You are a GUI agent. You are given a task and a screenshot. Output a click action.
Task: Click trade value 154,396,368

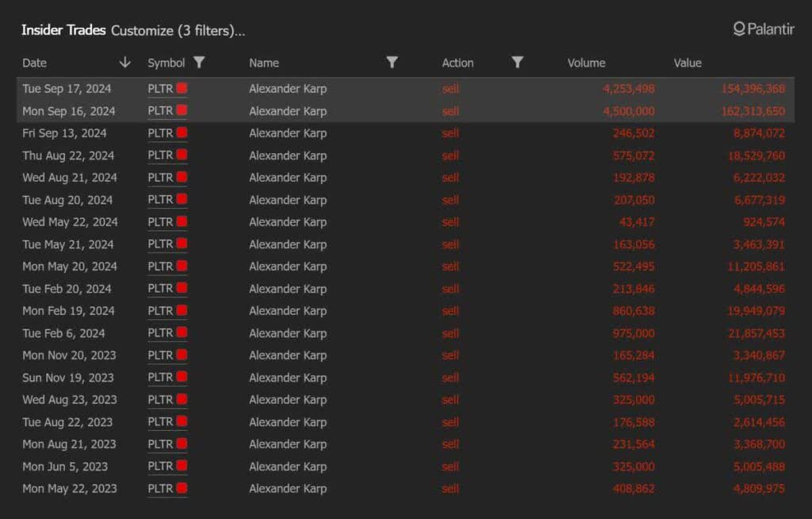click(753, 89)
